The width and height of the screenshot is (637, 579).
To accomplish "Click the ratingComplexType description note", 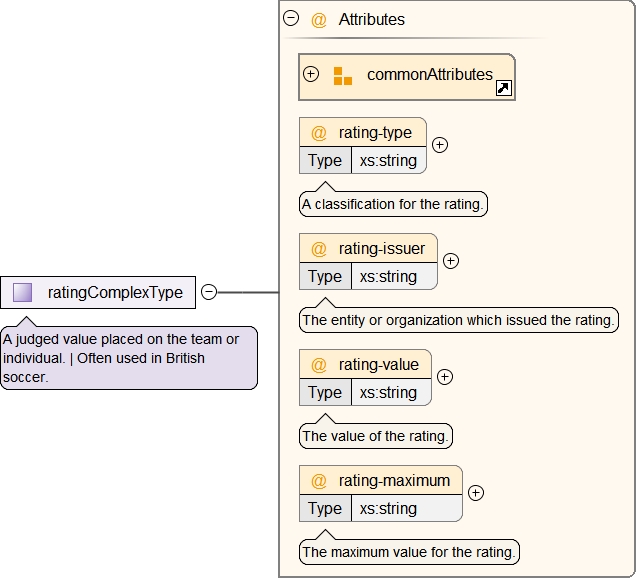I will [x=128, y=358].
